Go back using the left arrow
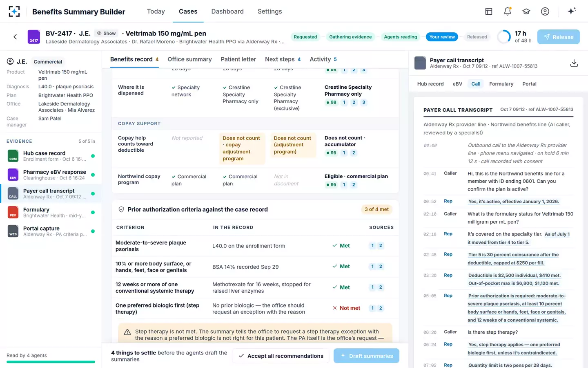This screenshot has width=588, height=368. click(x=15, y=37)
